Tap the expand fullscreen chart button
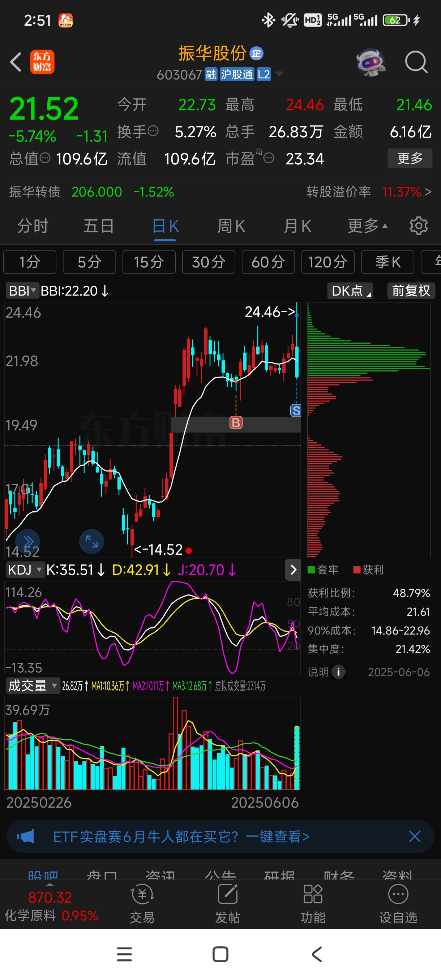The width and height of the screenshot is (441, 980). [x=91, y=541]
